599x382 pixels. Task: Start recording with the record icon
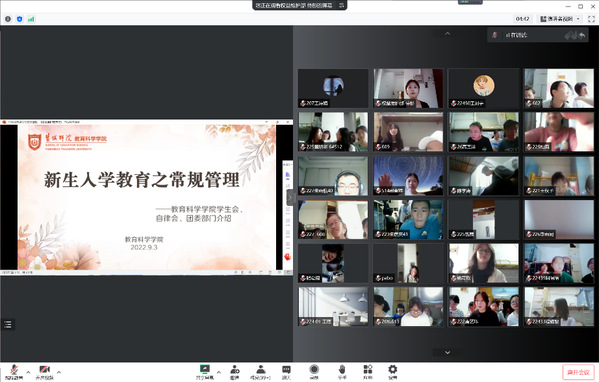tap(314, 372)
